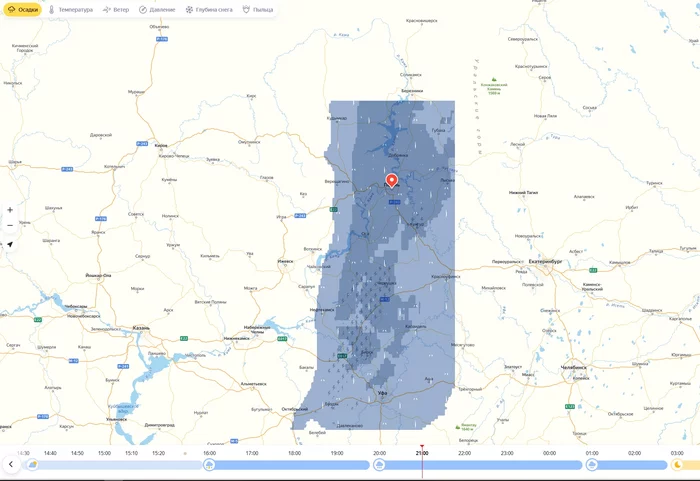Click the Североуральск town label
This screenshot has width=700, height=481.
[x=523, y=39]
